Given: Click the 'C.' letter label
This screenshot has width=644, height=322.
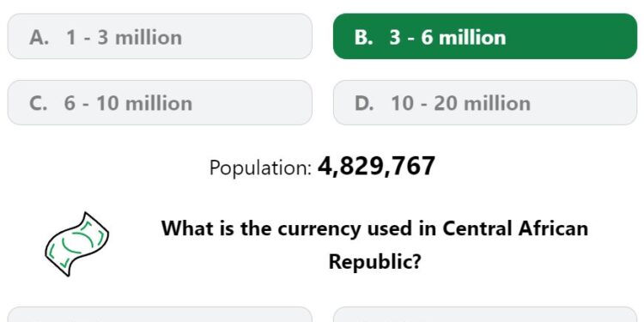Looking at the screenshot, I should coord(38,103).
